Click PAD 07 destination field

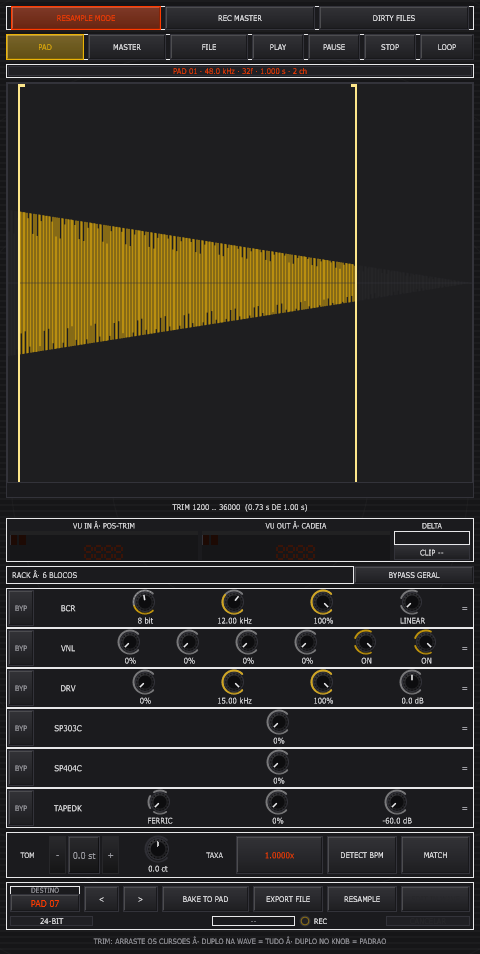point(45,904)
